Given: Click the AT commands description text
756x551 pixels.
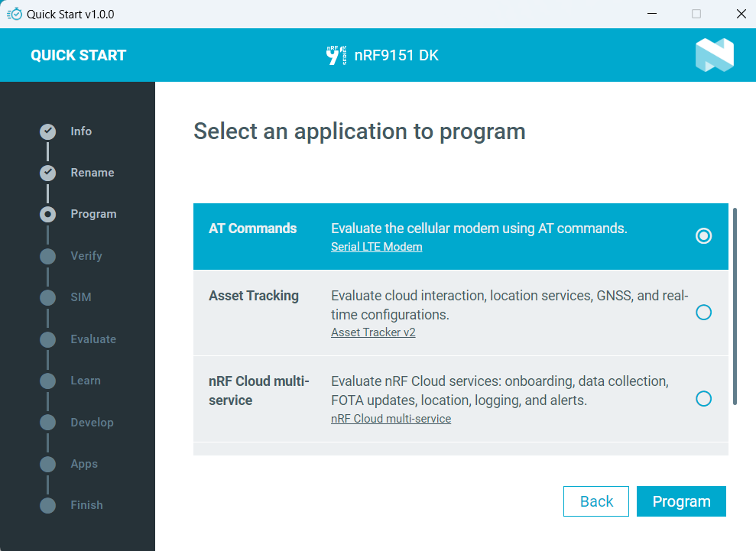Looking at the screenshot, I should 479,229.
